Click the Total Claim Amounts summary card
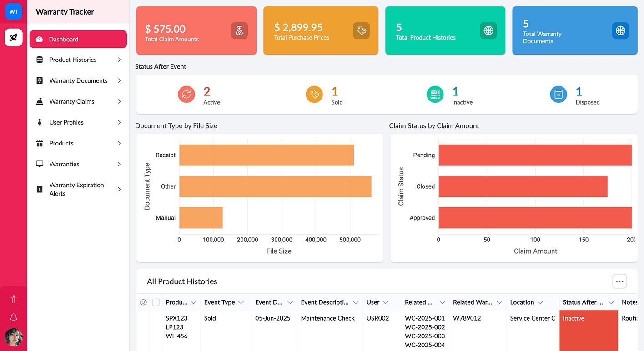Viewport: 644px width, 351px height. [x=196, y=30]
